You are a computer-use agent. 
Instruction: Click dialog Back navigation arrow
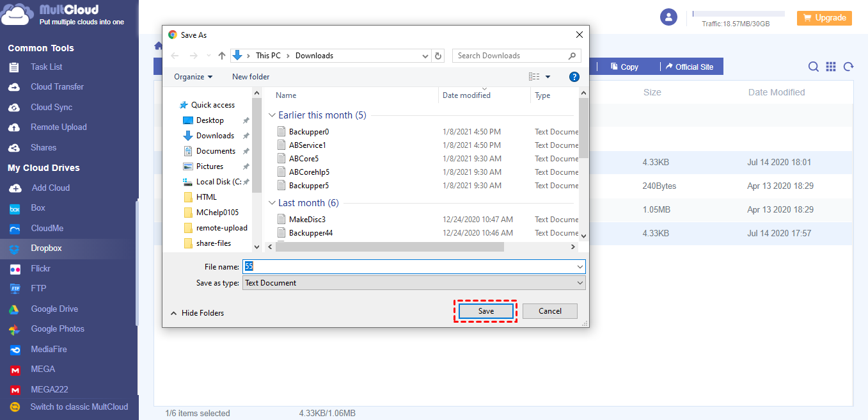pyautogui.click(x=175, y=56)
